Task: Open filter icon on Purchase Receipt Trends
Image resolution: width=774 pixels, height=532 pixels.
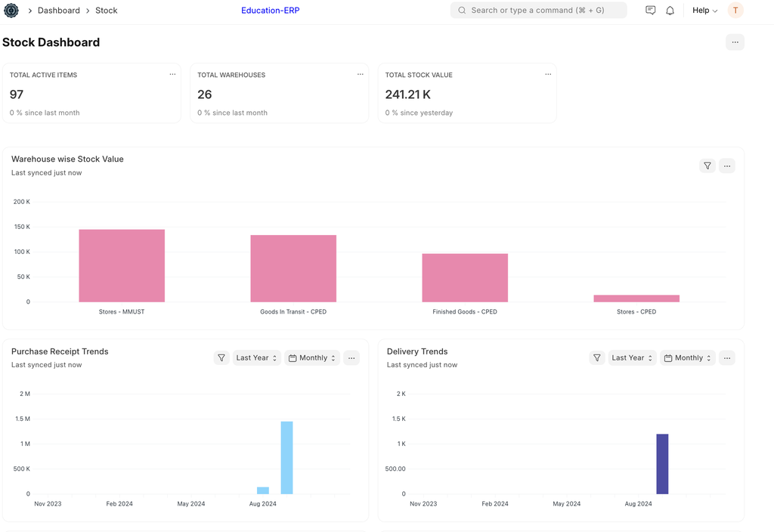Action: point(221,358)
